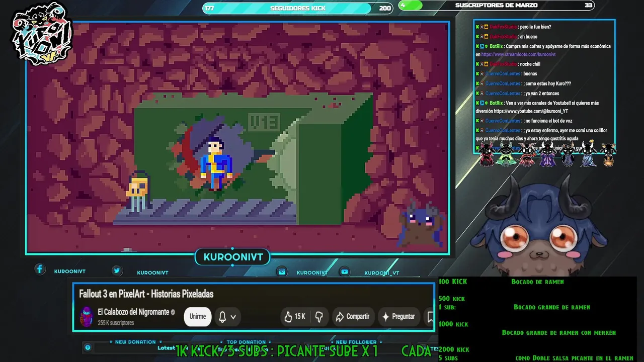
Task: Click the verified badge after channel name
Action: 173,312
